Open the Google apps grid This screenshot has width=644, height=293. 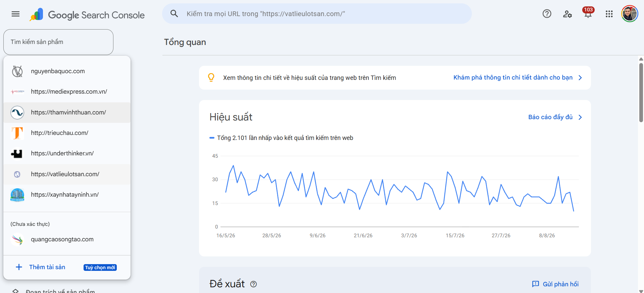point(609,14)
